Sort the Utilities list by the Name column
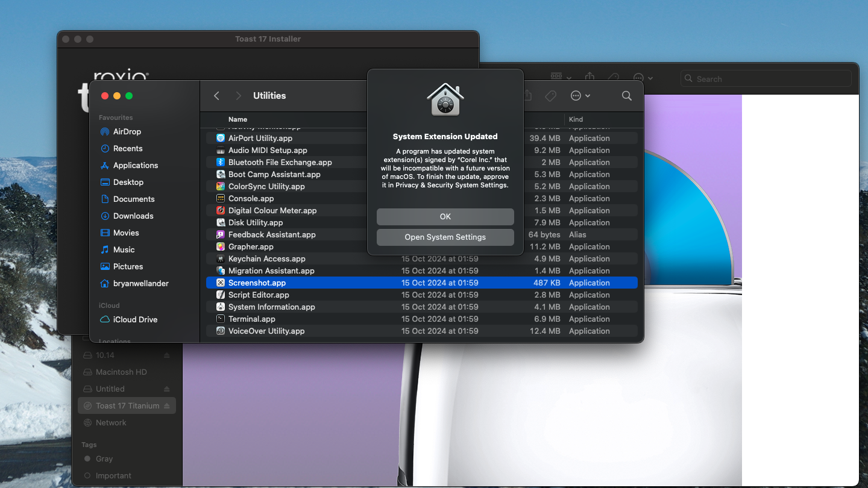This screenshot has height=488, width=868. [x=238, y=119]
